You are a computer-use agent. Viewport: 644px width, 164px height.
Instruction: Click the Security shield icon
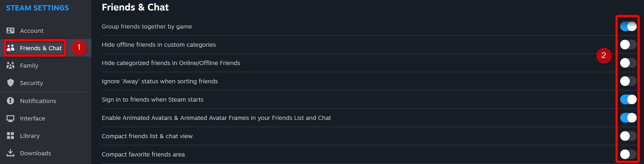(10, 83)
